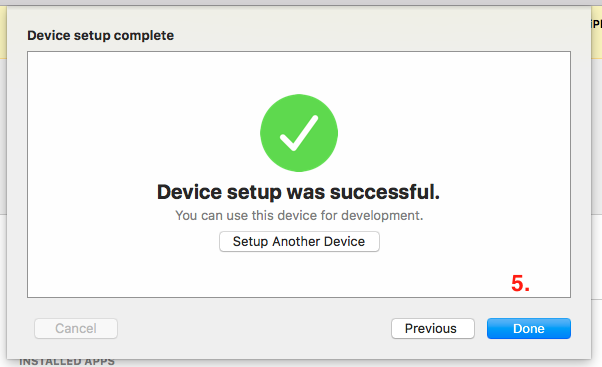The image size is (602, 367).
Task: Click the blue Done button
Action: click(529, 328)
